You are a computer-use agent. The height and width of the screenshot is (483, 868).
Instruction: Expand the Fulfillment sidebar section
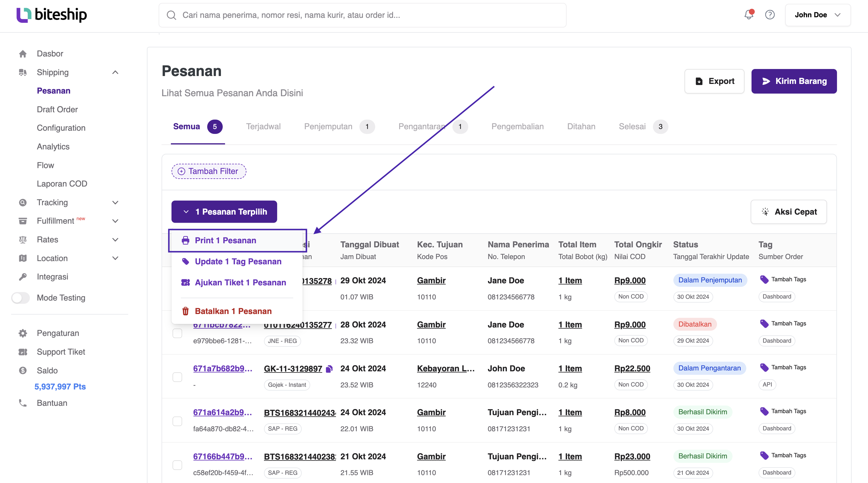coord(115,221)
